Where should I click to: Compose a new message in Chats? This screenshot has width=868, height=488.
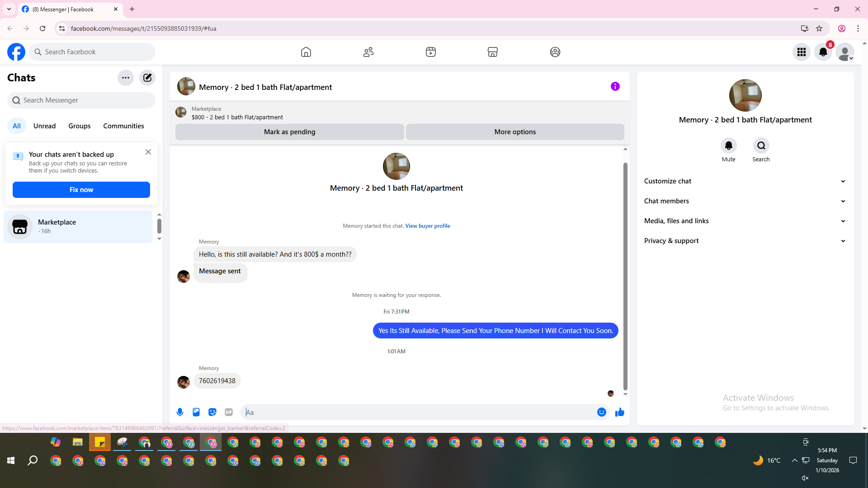[x=147, y=78]
